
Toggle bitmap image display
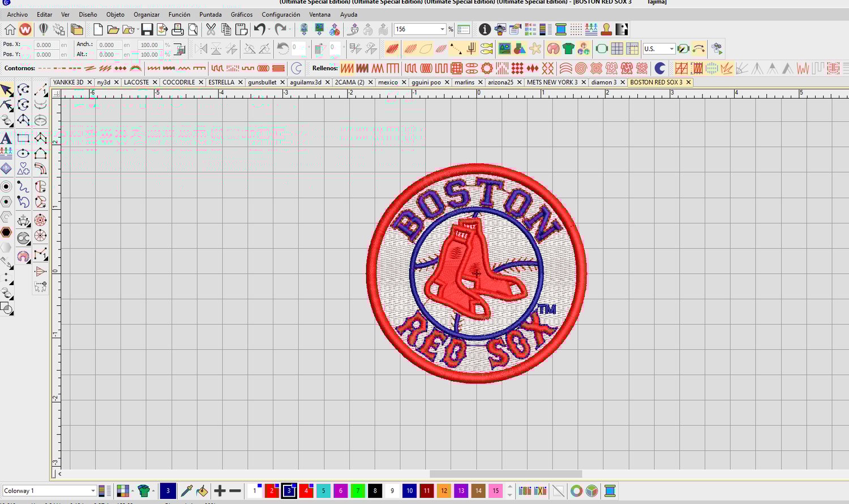504,49
